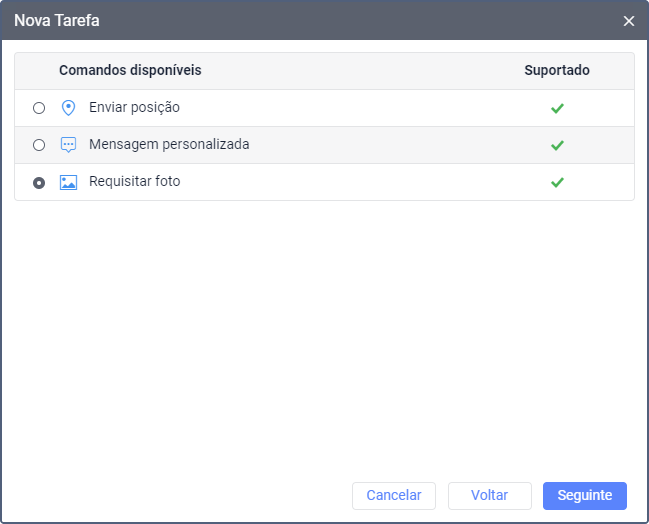This screenshot has height=524, width=649.
Task: Click the selected Requisitar foto radio button
Action: pos(39,183)
